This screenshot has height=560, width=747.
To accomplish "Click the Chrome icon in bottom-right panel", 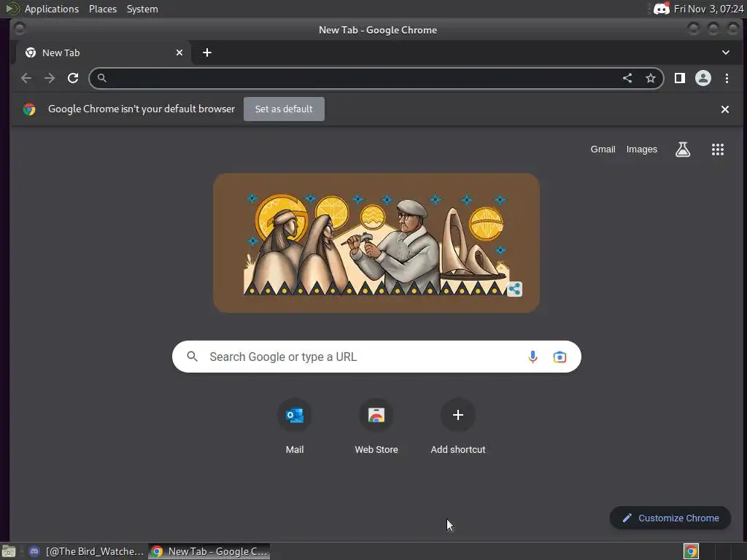I will click(691, 551).
